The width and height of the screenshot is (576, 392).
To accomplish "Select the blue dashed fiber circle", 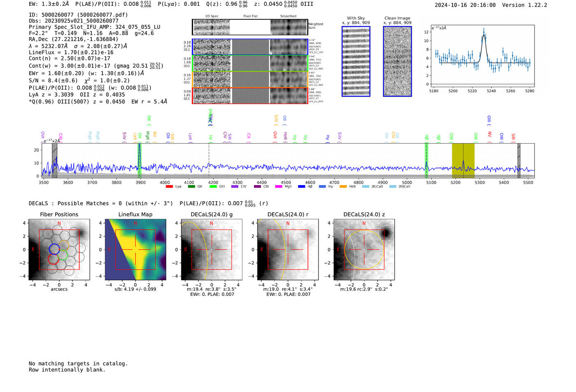I will tap(54, 248).
